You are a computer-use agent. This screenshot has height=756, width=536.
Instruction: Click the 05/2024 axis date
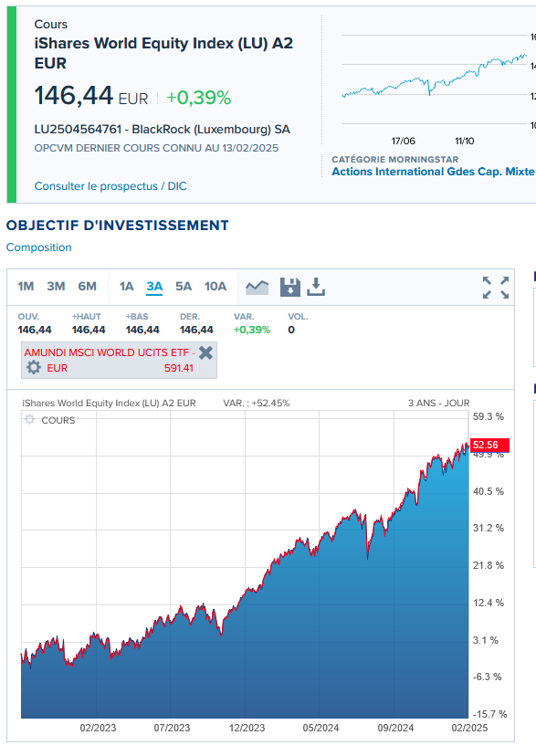tap(321, 728)
